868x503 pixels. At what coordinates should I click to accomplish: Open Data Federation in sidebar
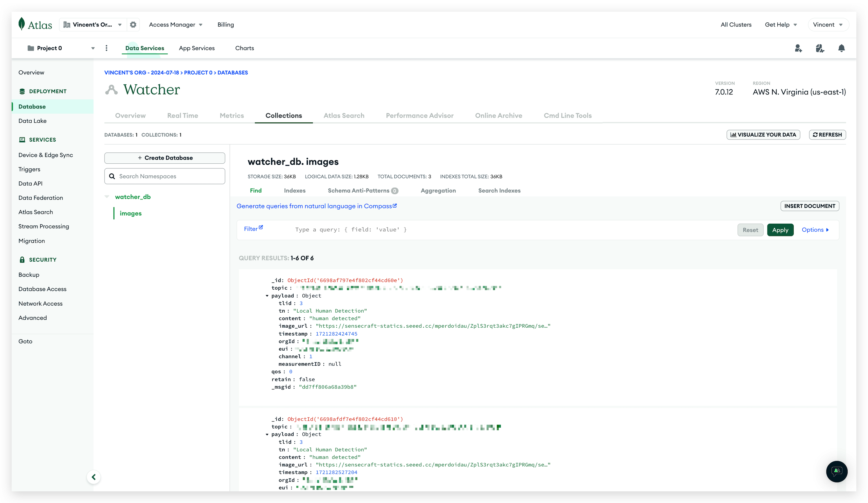[x=41, y=197]
